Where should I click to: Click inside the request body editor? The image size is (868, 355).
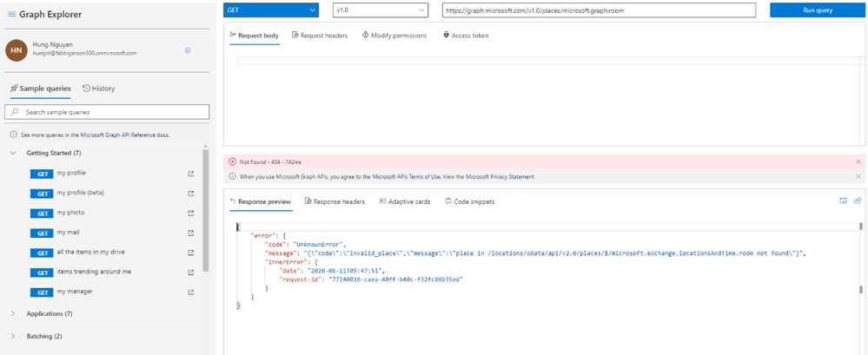(x=546, y=100)
